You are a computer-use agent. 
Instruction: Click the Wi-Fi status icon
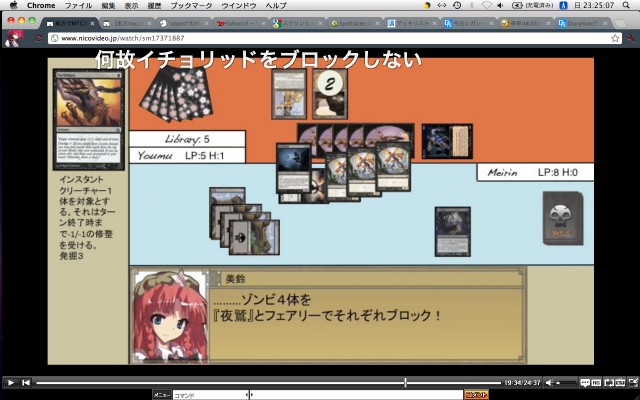(x=487, y=5)
